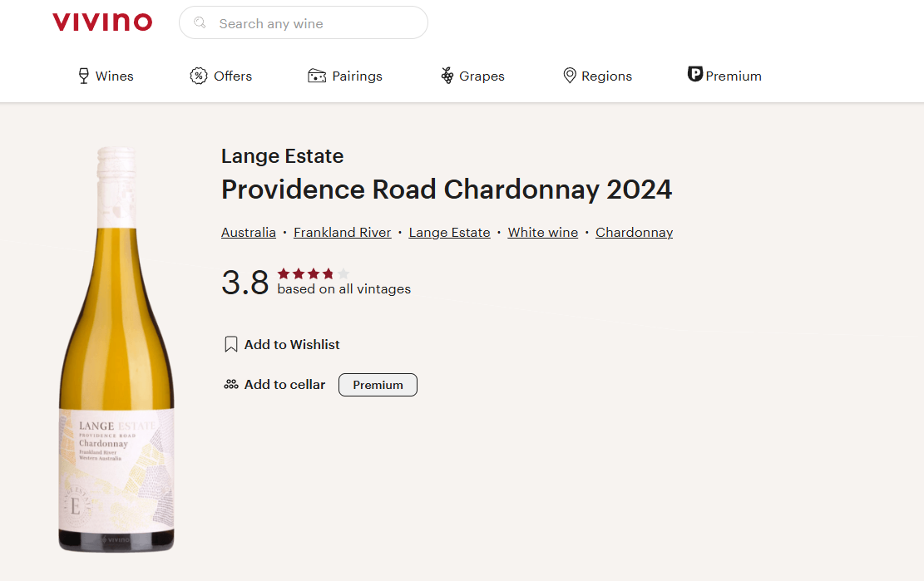The height and width of the screenshot is (581, 924).
Task: Click the Chardonnay bottle image
Action: 116,349
